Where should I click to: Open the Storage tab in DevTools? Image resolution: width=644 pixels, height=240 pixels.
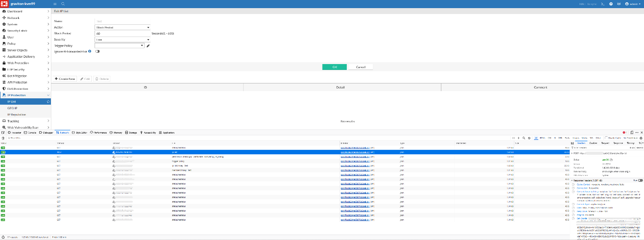pos(131,133)
